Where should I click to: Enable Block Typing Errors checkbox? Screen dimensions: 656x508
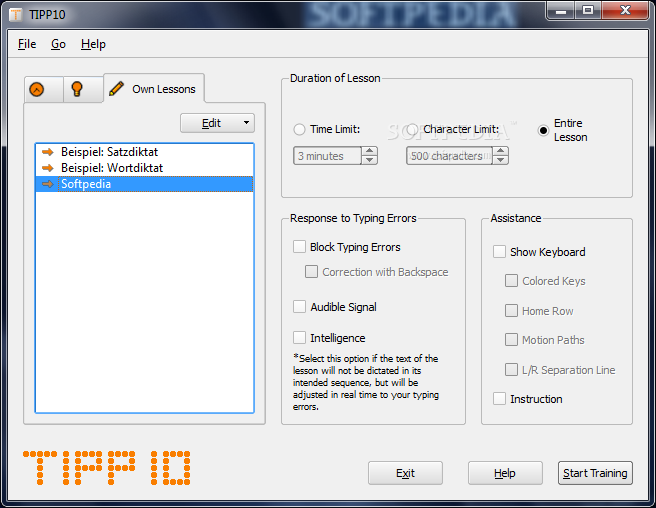[x=300, y=246]
